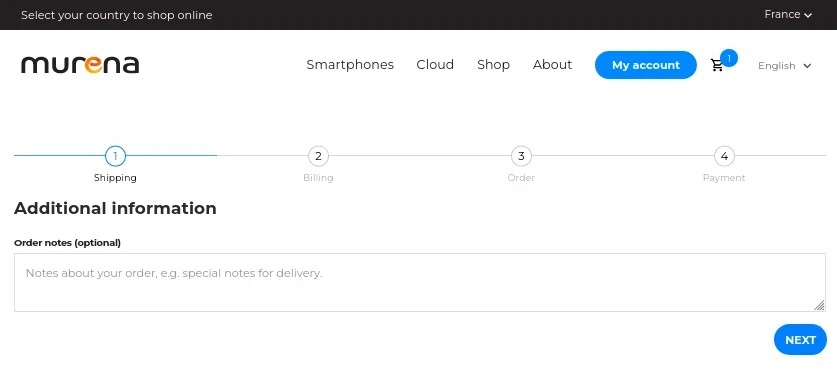Viewport: 837px width, 381px height.
Task: Click the cart item count badge
Action: pyautogui.click(x=729, y=58)
